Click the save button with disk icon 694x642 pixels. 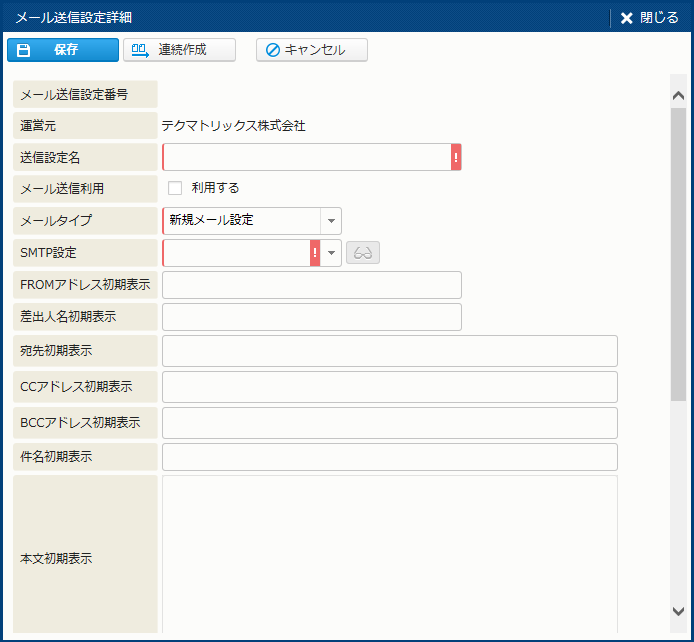click(x=62, y=50)
